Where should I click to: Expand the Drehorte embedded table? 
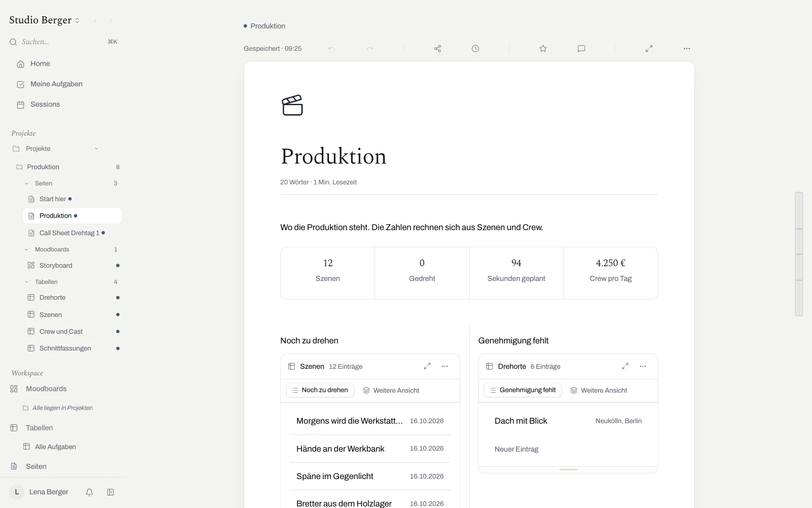point(625,366)
